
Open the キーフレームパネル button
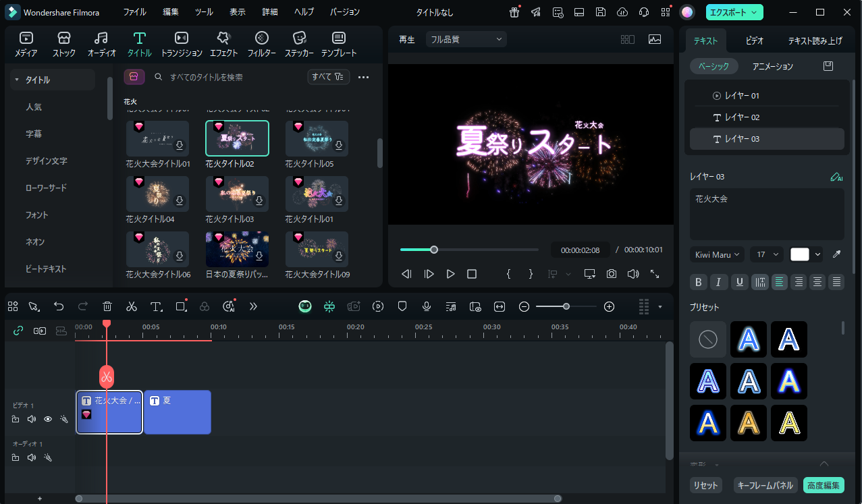(x=765, y=485)
